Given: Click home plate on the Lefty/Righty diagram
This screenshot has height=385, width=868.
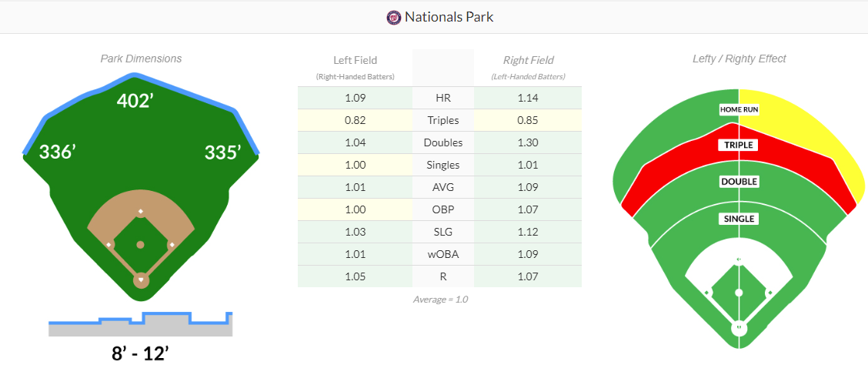Looking at the screenshot, I should pyautogui.click(x=739, y=329).
